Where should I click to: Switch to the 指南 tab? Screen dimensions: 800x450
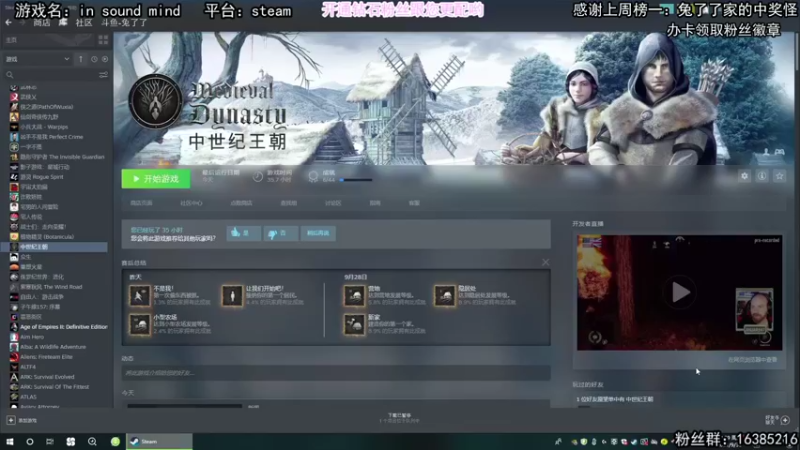[x=375, y=203]
